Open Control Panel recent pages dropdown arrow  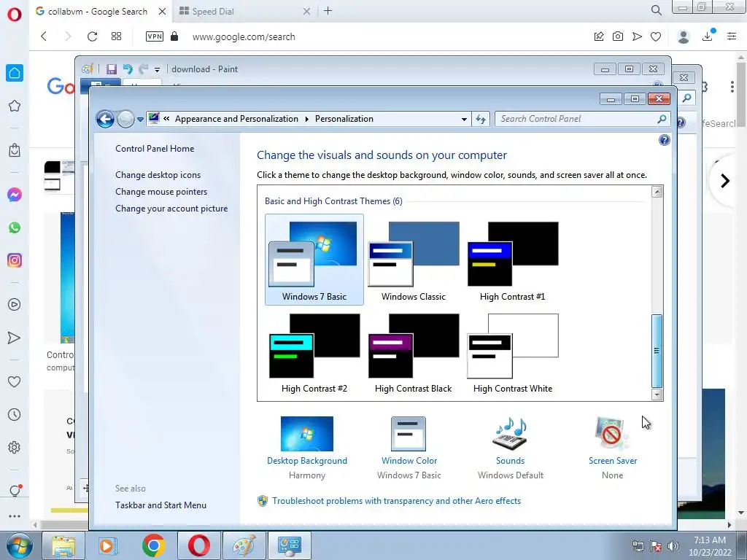141,120
